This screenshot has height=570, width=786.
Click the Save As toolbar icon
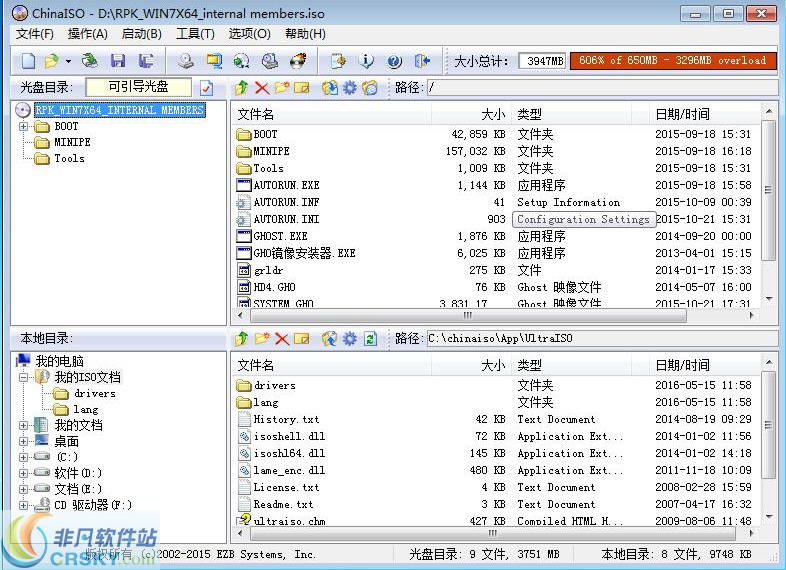click(x=146, y=61)
